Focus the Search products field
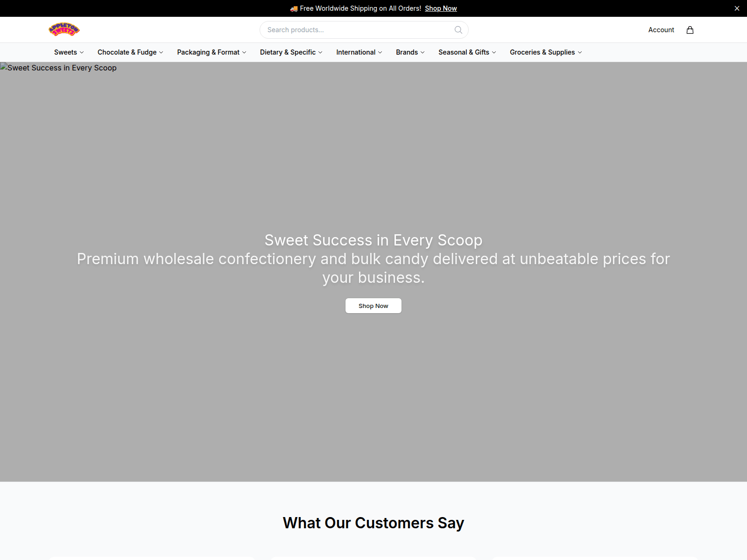This screenshot has height=560, width=747. coord(364,30)
